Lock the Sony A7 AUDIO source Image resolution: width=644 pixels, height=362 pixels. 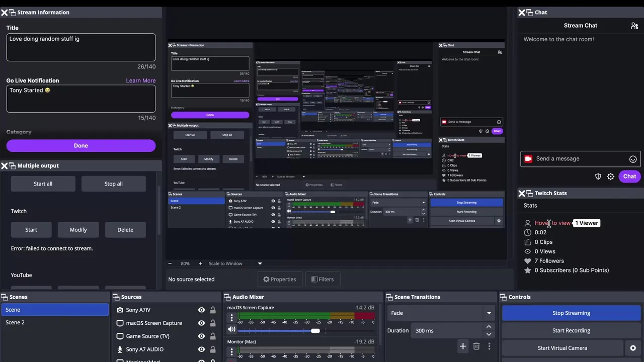pos(213,349)
